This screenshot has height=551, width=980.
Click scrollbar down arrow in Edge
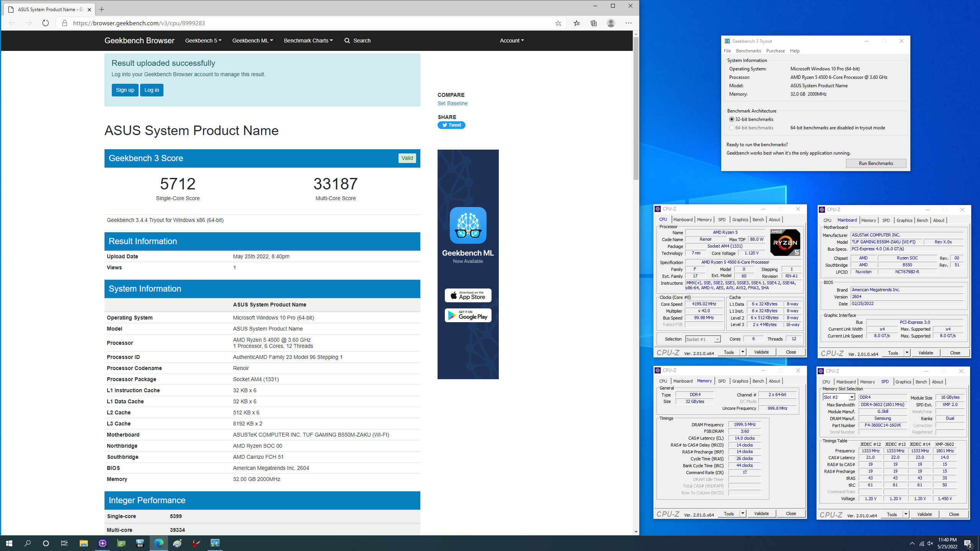(x=636, y=532)
